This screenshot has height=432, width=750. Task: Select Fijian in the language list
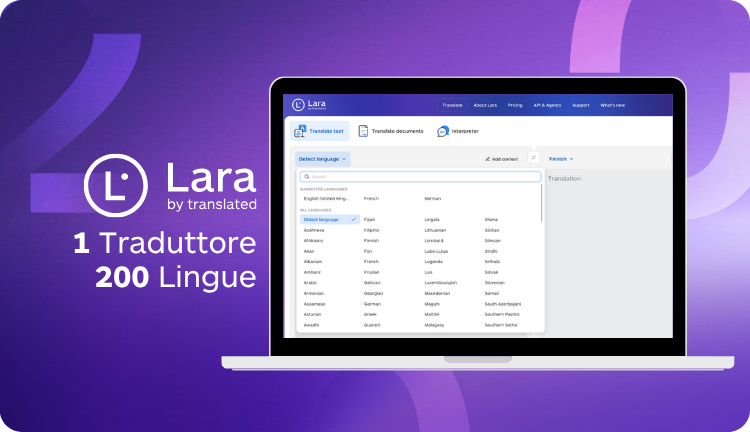pos(369,220)
